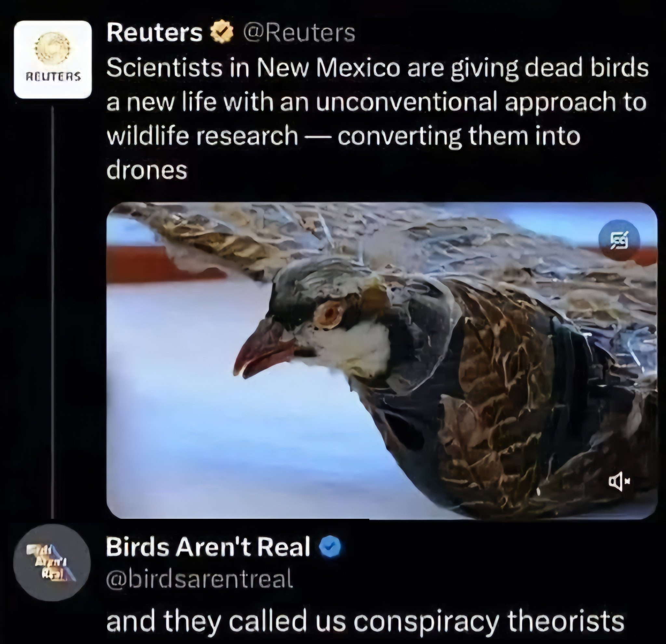Screen dimensions: 666x644
Task: Play the bird drone video
Action: (382, 361)
